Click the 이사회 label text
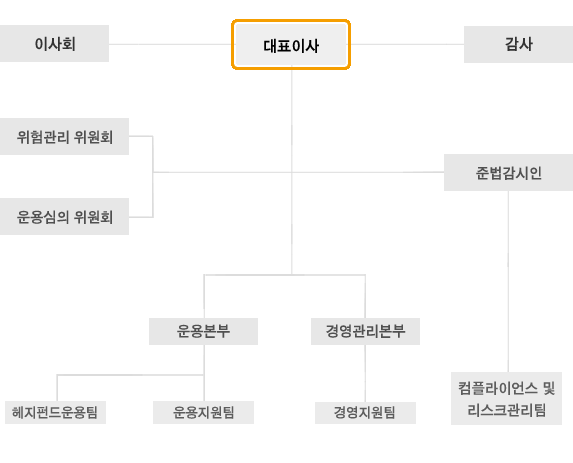573x463 pixels. tap(55, 44)
